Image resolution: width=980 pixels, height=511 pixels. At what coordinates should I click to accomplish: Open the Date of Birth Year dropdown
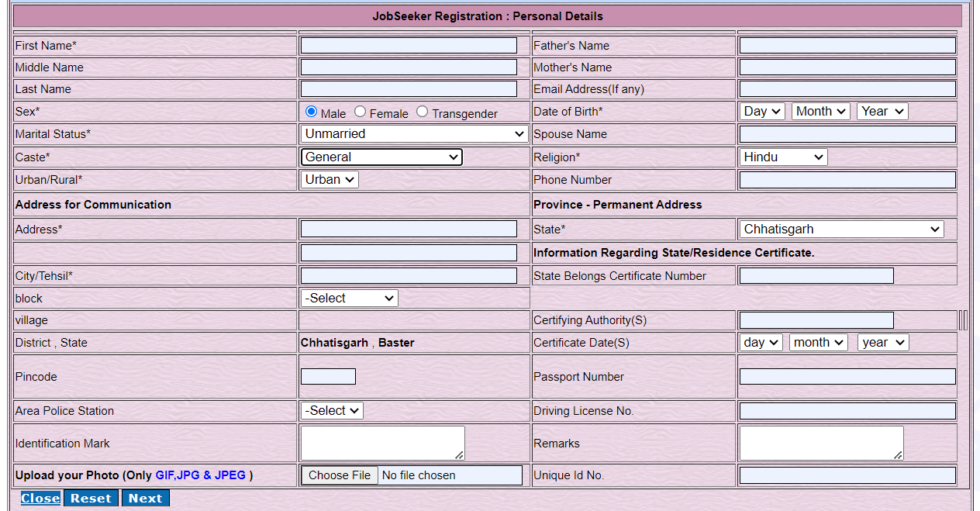882,112
